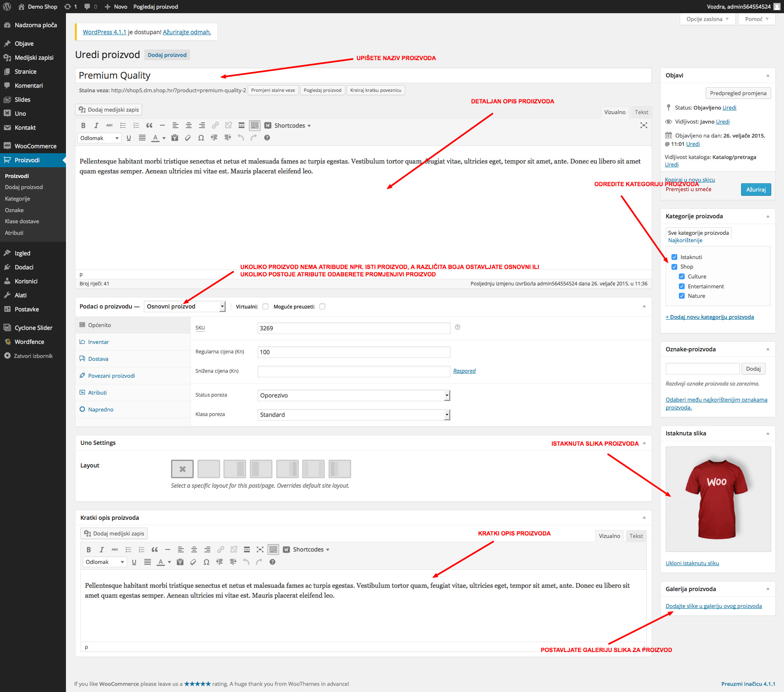784x692 pixels.
Task: Toggle bold in main description editor
Action: 83,126
